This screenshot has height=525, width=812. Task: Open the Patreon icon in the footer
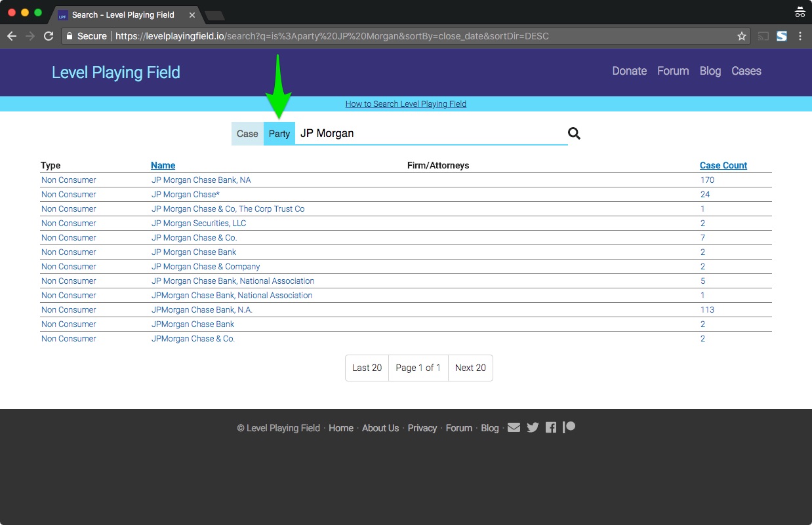569,427
